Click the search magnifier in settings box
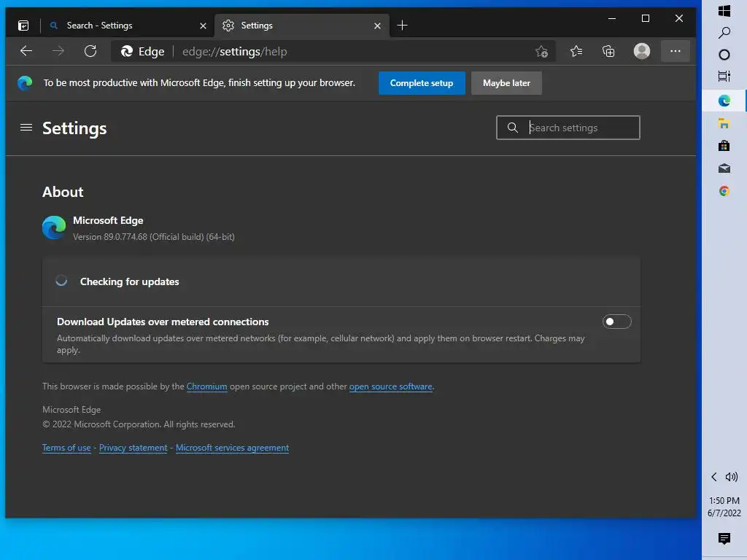 coord(513,128)
